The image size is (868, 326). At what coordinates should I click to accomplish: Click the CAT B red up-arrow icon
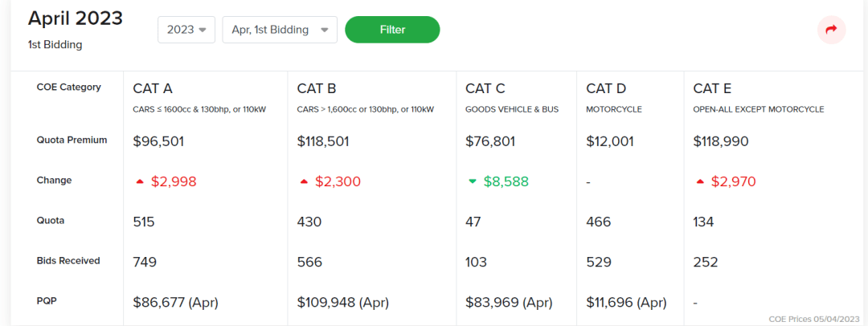click(304, 181)
